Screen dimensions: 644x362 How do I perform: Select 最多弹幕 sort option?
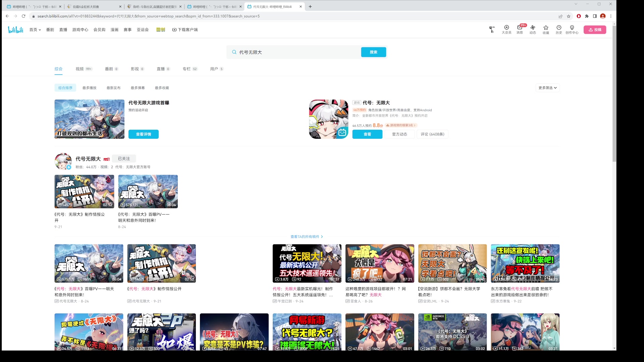138,88
